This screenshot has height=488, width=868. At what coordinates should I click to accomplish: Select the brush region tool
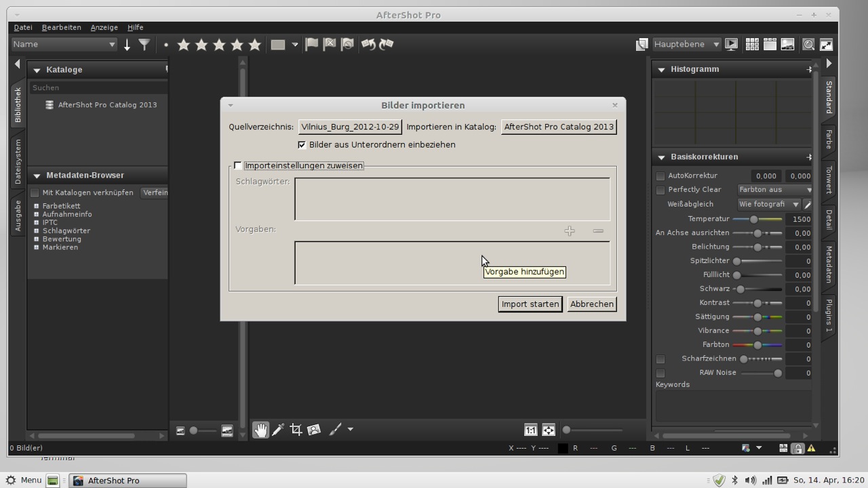click(336, 430)
